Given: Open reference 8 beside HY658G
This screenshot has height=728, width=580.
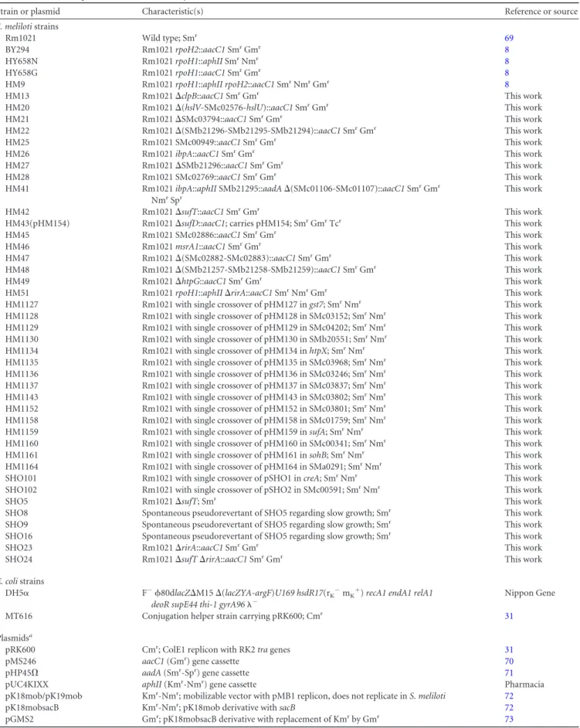Looking at the screenshot, I should pos(507,73).
